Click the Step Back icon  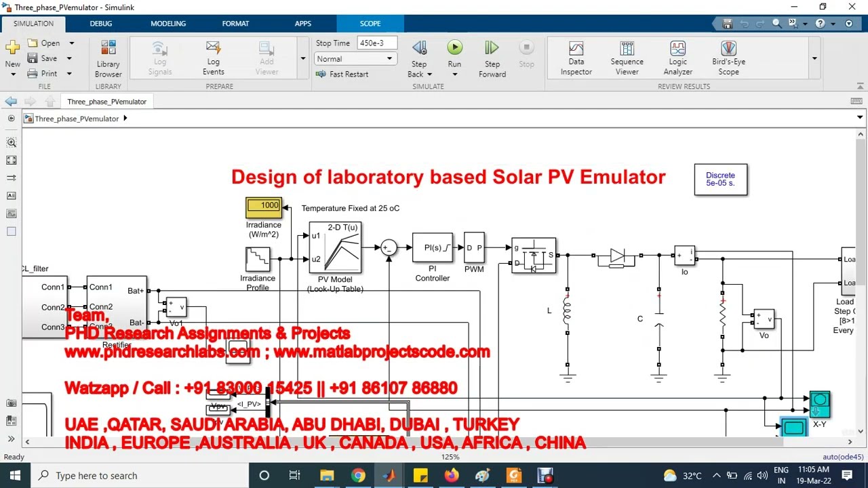(419, 48)
